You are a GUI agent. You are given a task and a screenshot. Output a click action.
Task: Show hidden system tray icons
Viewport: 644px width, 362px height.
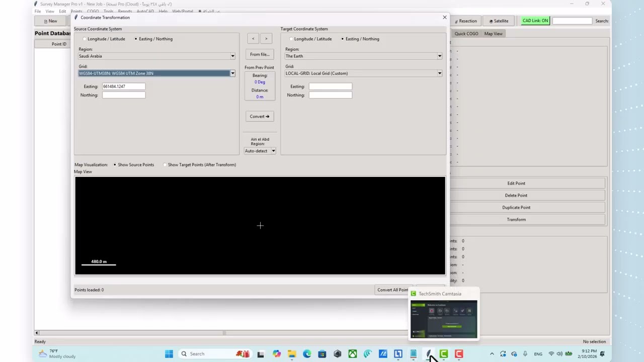492,354
